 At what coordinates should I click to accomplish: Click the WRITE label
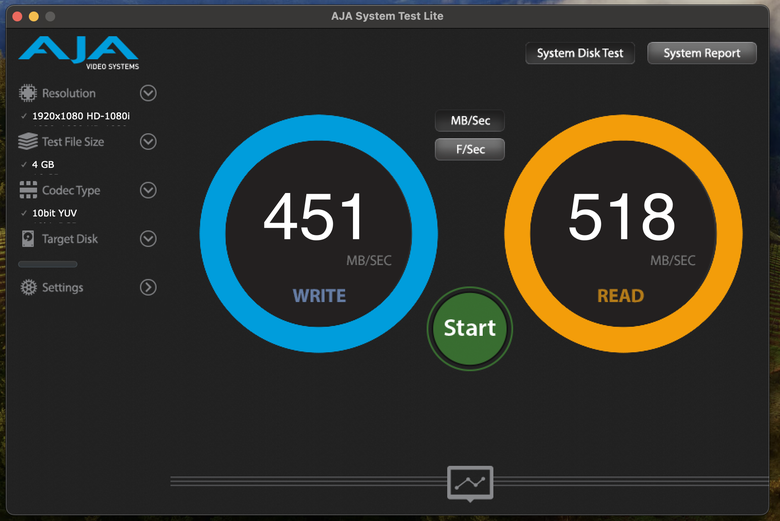(319, 296)
